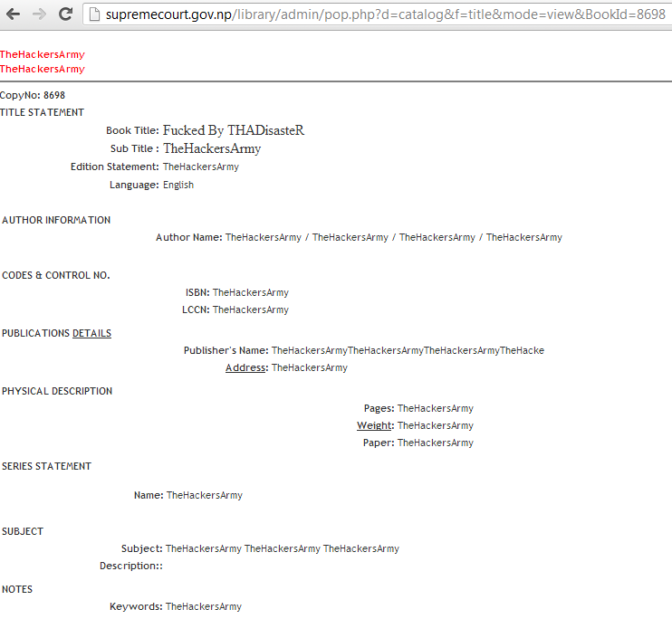
Task: Click the series Name value TheHackersArmy
Action: click(205, 496)
